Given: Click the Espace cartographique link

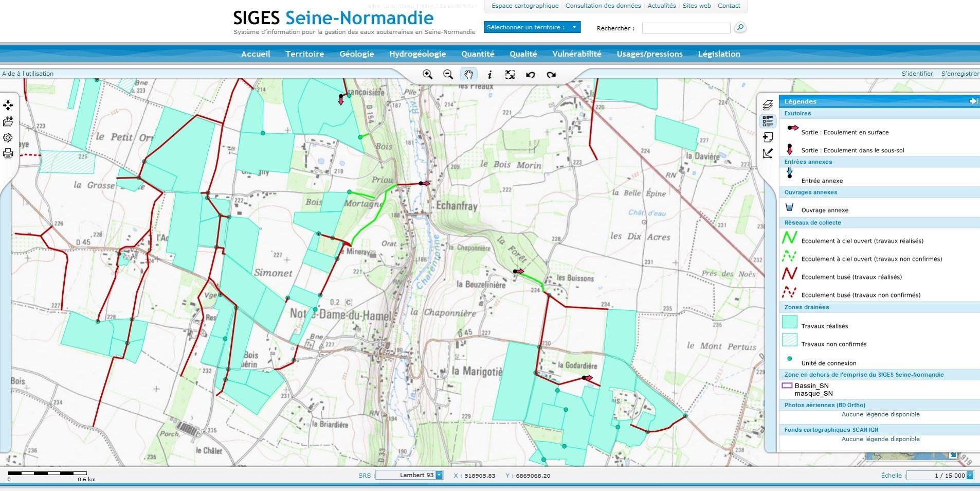Looking at the screenshot, I should [524, 6].
